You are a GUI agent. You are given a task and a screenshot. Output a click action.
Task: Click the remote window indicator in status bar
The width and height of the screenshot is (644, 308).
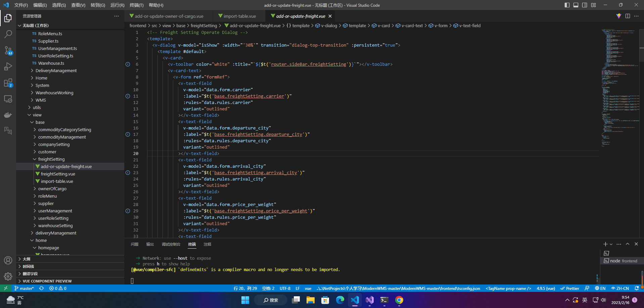(x=6, y=288)
